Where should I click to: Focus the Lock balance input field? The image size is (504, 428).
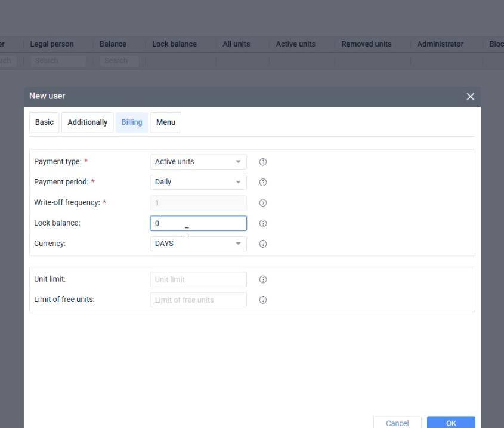(199, 223)
